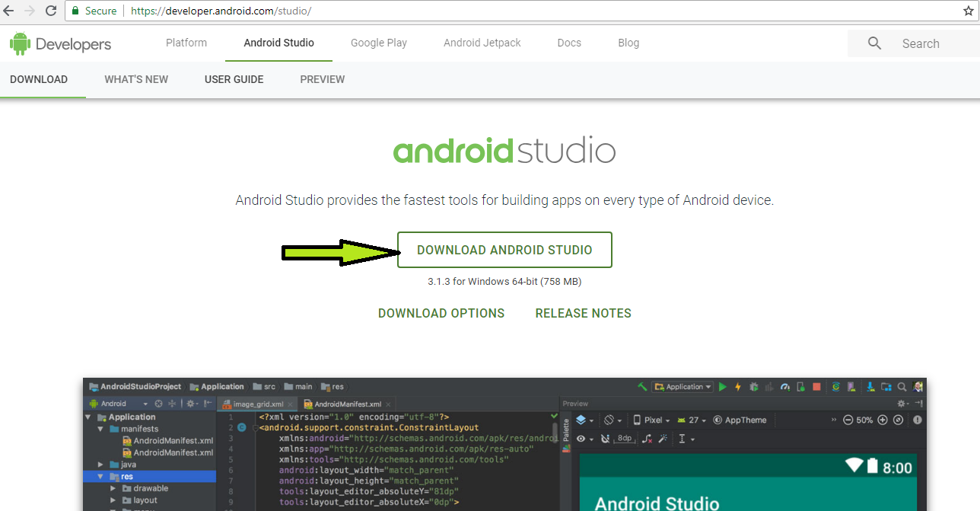This screenshot has width=980, height=511.
Task: Open the Google Play nav item
Action: 379,43
